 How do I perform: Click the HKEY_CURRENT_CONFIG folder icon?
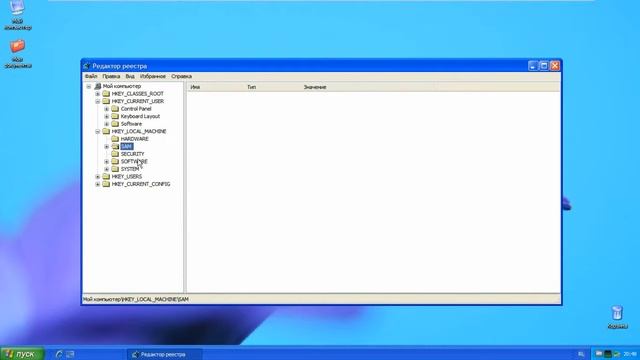106,184
